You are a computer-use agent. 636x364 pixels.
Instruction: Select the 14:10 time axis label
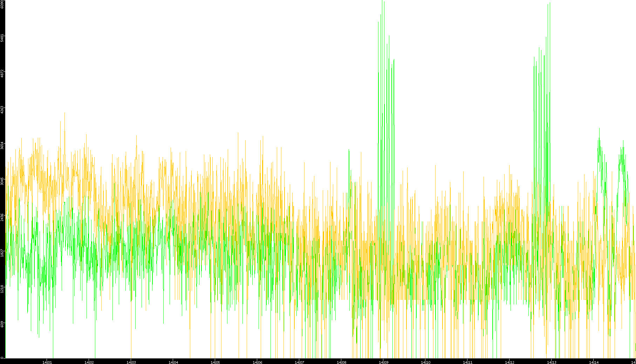pyautogui.click(x=425, y=362)
